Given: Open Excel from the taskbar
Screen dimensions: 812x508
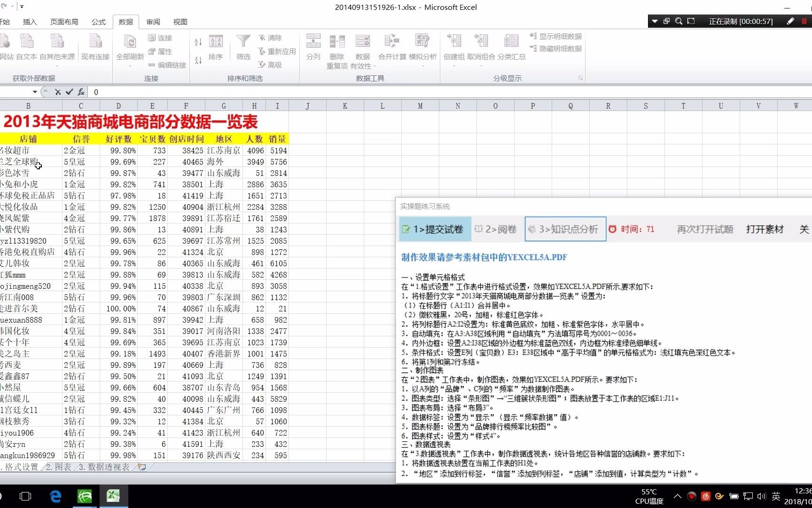Looking at the screenshot, I should pos(114,496).
